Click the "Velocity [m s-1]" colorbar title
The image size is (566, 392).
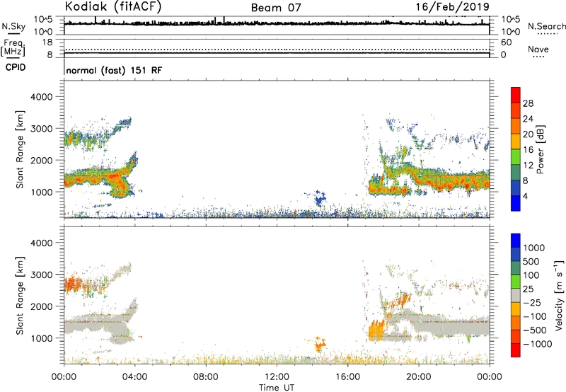click(559, 295)
